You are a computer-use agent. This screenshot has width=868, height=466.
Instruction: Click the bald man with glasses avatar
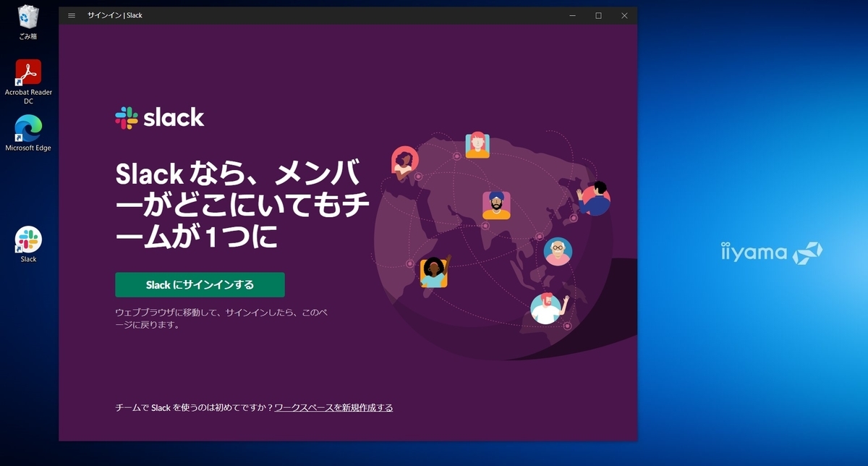558,251
